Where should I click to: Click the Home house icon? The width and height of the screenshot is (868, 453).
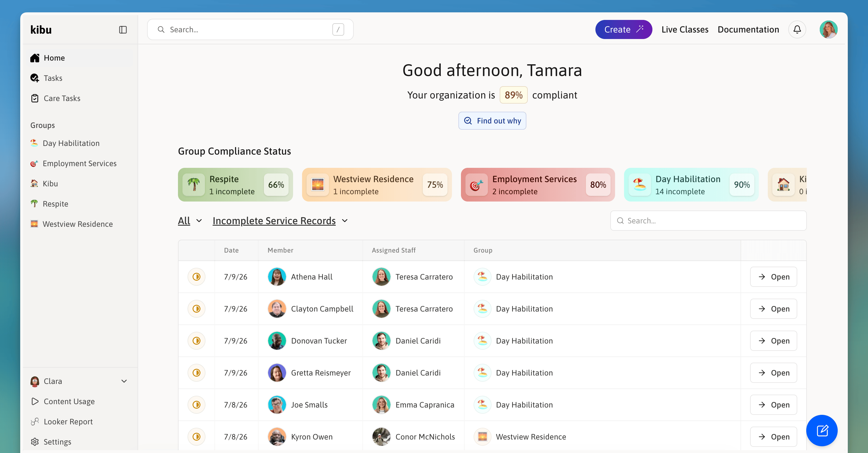point(35,58)
